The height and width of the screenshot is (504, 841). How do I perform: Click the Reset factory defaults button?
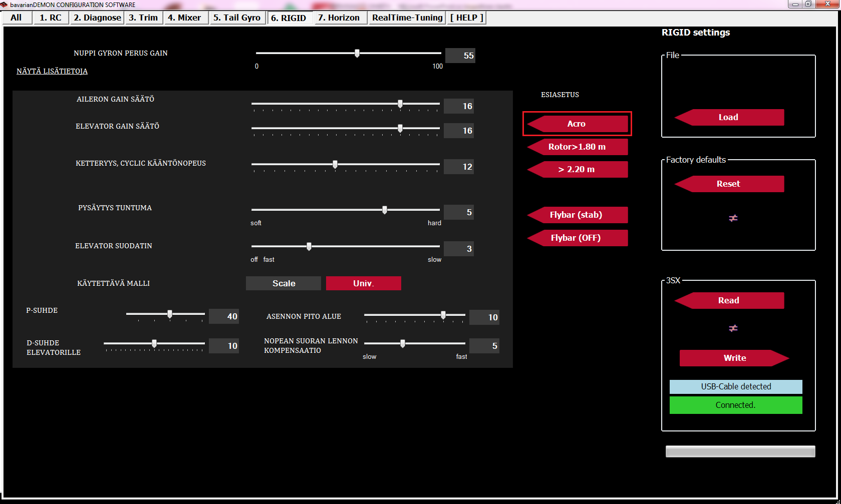coord(729,184)
